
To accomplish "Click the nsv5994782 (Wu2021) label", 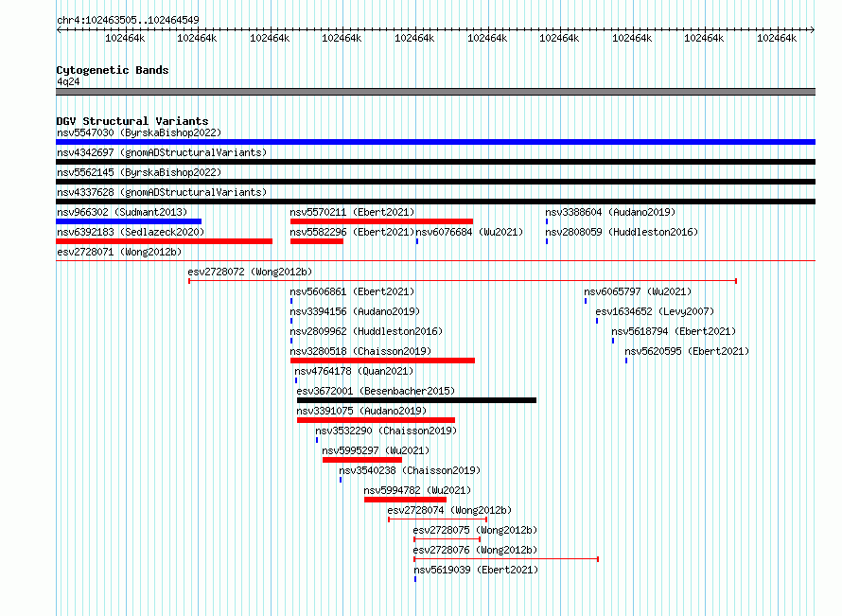I will pyautogui.click(x=417, y=490).
